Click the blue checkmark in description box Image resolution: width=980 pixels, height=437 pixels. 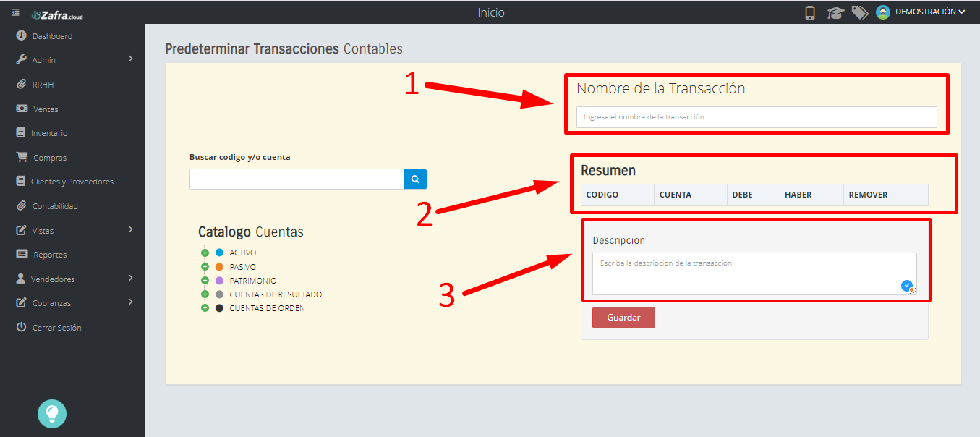tap(906, 286)
